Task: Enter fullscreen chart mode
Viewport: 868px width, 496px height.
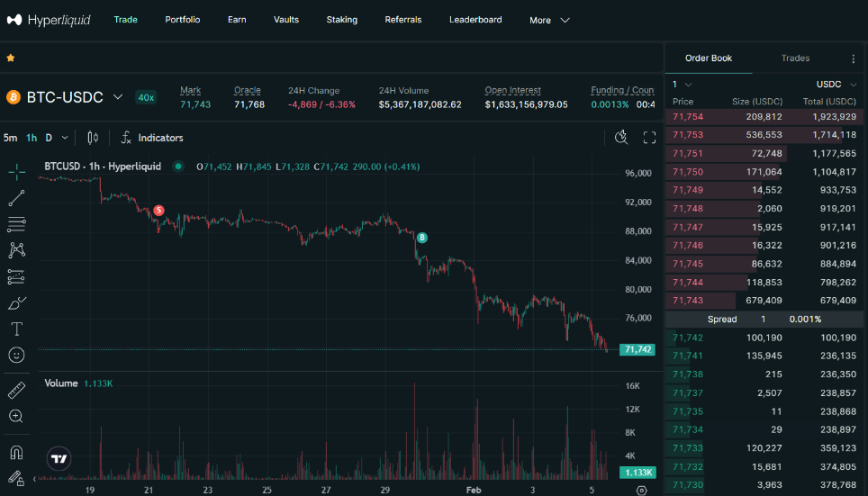Action: point(649,138)
